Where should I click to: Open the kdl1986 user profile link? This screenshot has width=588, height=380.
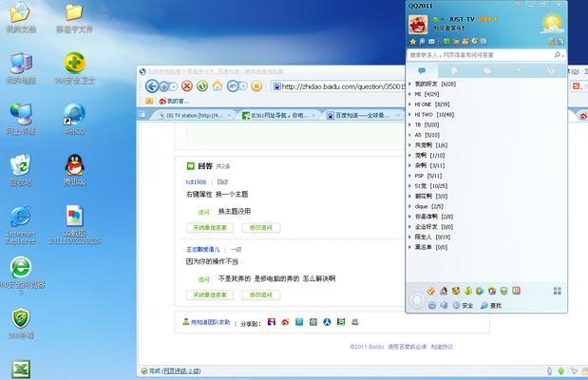(196, 182)
